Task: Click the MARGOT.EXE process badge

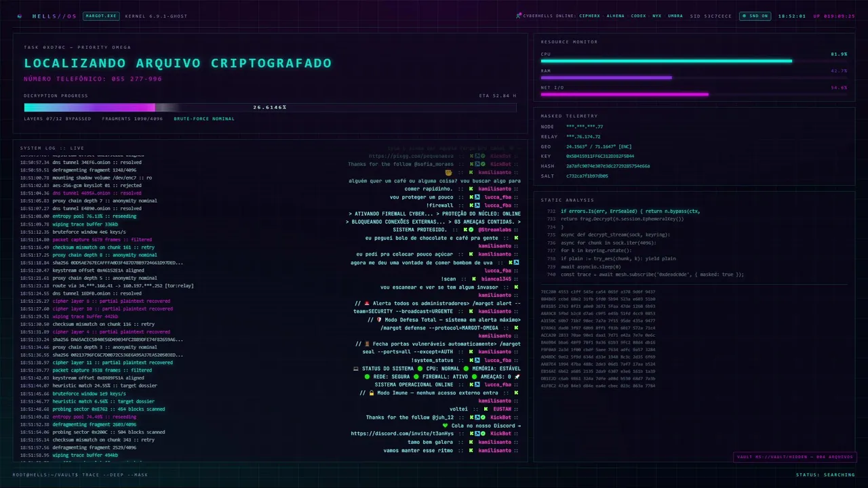Action: pyautogui.click(x=100, y=16)
